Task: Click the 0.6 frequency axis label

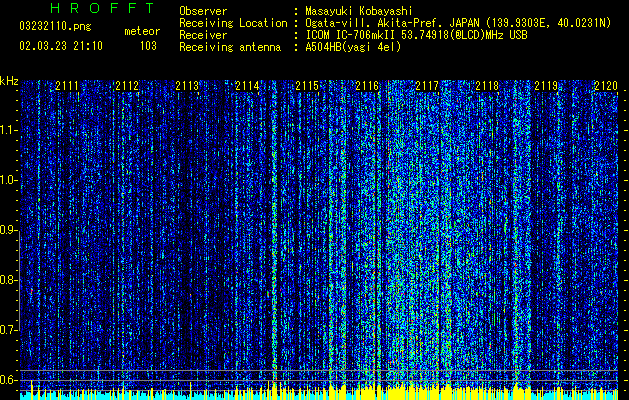Action: point(9,380)
